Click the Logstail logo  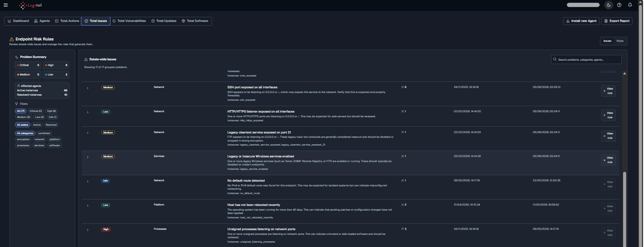[30, 5]
